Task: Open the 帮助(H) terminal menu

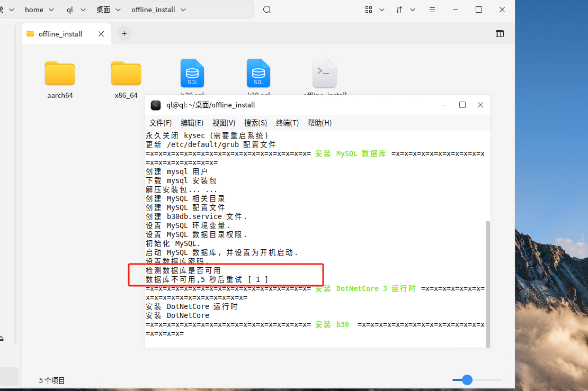Action: pyautogui.click(x=319, y=123)
